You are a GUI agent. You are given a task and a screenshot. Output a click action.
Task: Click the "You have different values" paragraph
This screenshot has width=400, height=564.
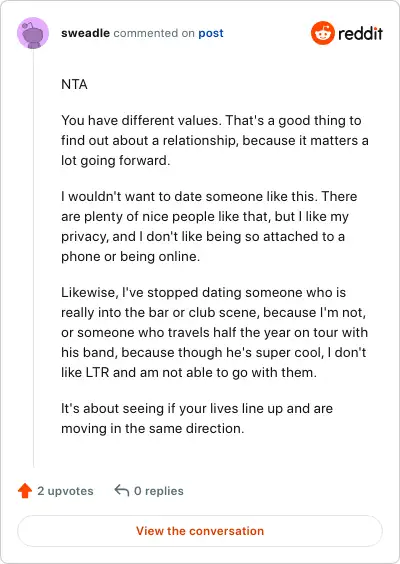(215, 140)
